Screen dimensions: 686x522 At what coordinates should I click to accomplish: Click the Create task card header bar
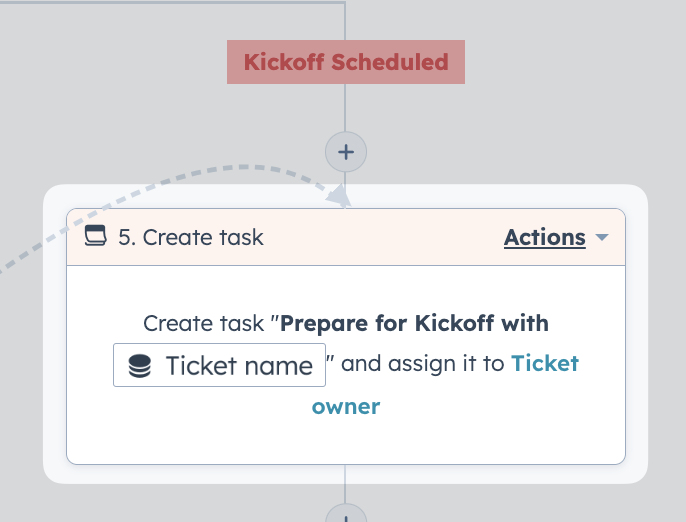346,237
